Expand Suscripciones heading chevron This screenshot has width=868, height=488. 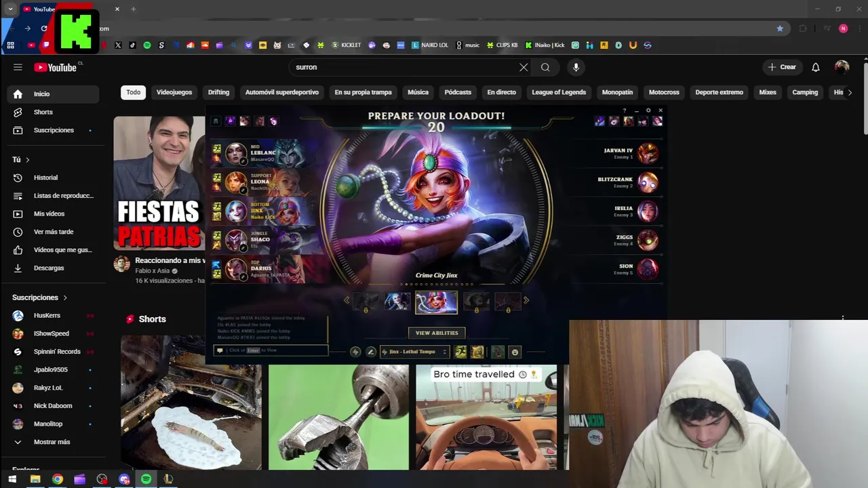click(65, 298)
